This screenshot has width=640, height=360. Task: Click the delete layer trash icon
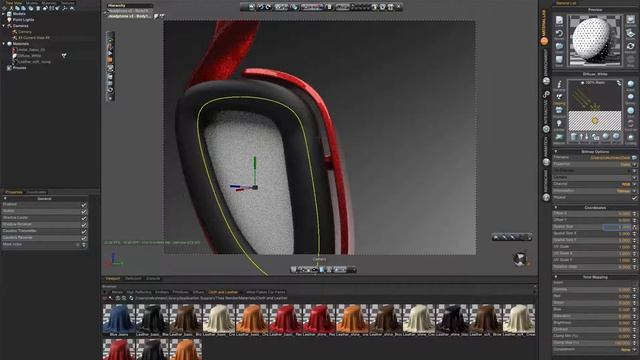coord(573,137)
